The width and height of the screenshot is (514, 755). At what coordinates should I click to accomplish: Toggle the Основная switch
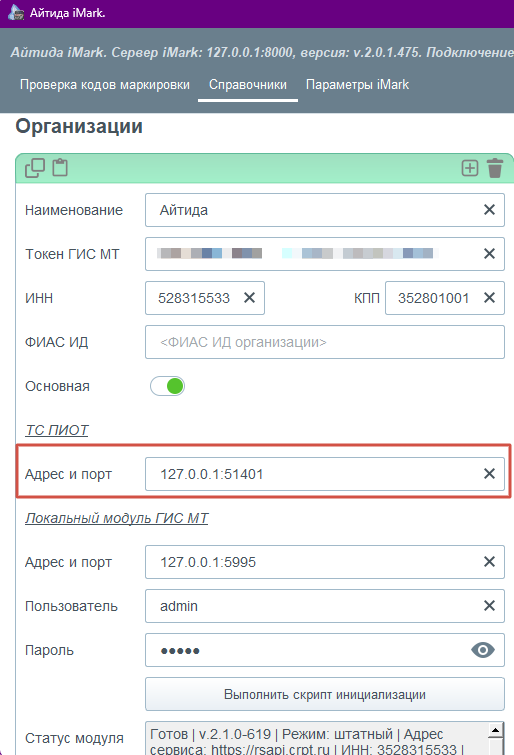click(x=167, y=386)
